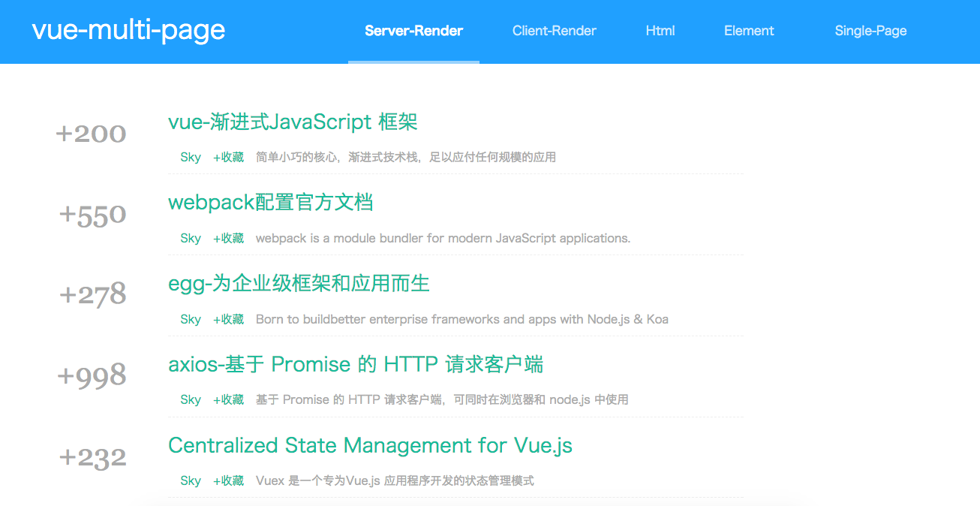Viewport: 980px width, 506px height.
Task: Click author Sky in the webpack row
Action: (191, 238)
